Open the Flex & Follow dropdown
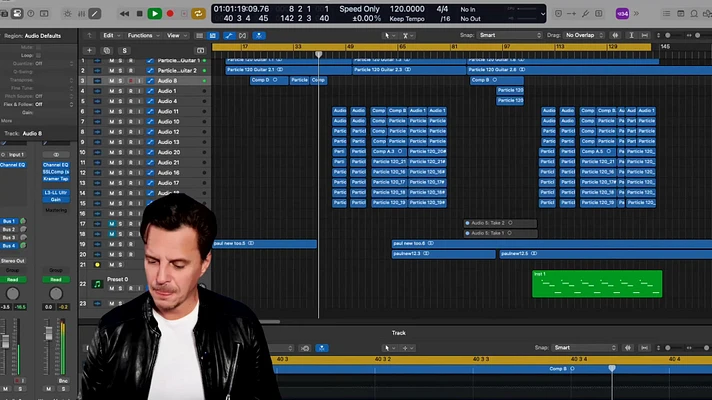 coord(54,104)
